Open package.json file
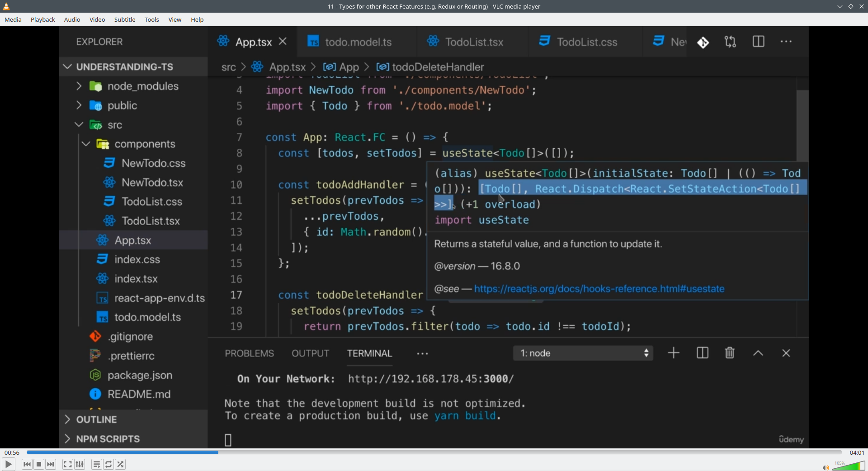Screen dimensions: 868x471 tap(133, 376)
